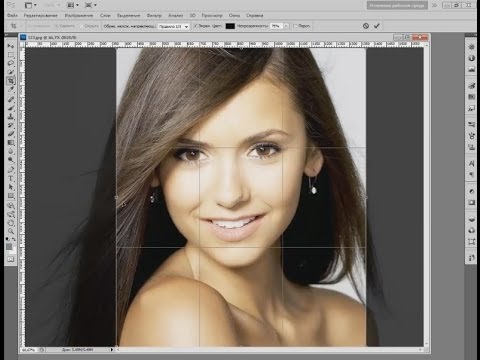Select the Zoom magnifier tool
Image resolution: width=480 pixels, height=360 pixels.
coord(11,231)
